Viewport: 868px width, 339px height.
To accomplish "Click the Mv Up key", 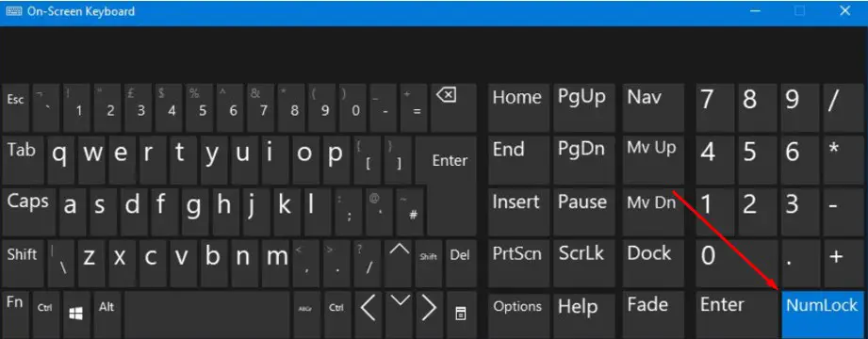I will point(653,160).
